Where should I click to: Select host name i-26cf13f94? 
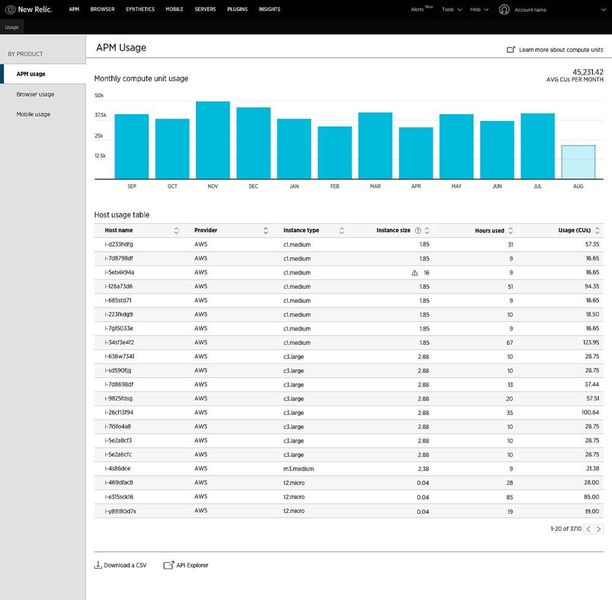(119, 413)
